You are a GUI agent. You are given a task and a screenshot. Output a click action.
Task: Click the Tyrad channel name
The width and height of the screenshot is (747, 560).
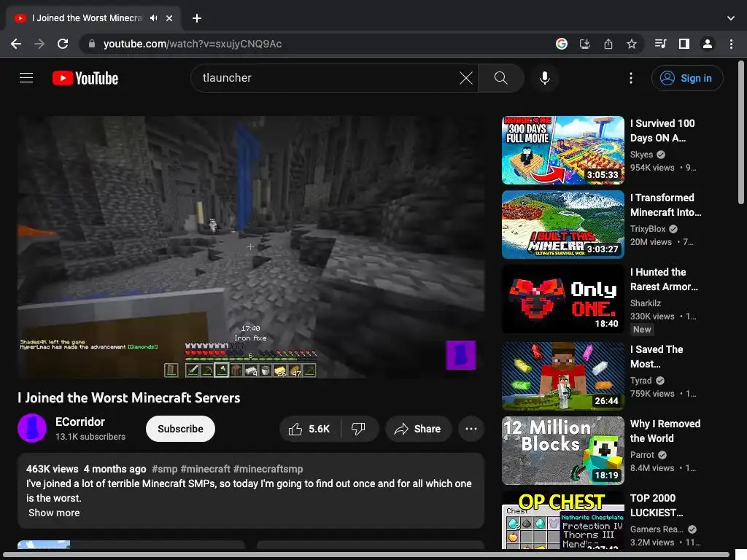[x=640, y=381]
